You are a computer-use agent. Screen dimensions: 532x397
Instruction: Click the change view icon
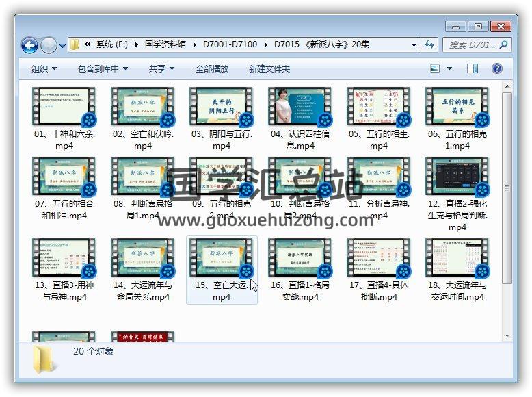(x=435, y=68)
